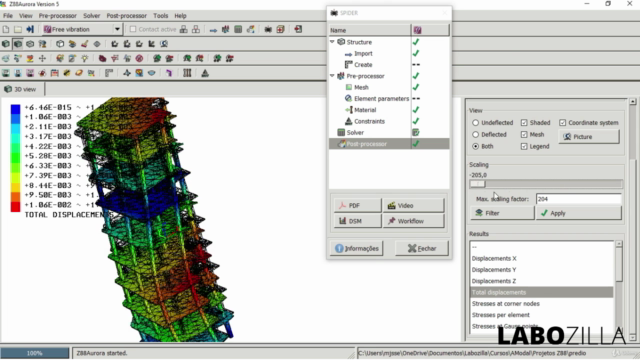This screenshot has width=640, height=360.
Task: Collapse the Pre-processor tree node
Action: 332,76
